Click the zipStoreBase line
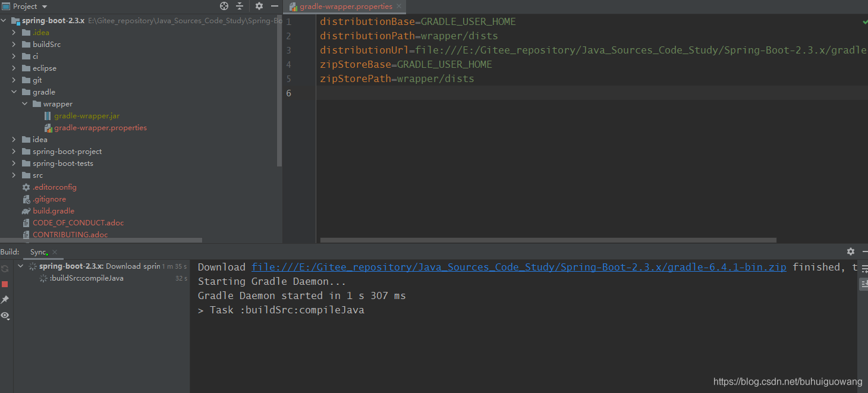 coord(406,64)
